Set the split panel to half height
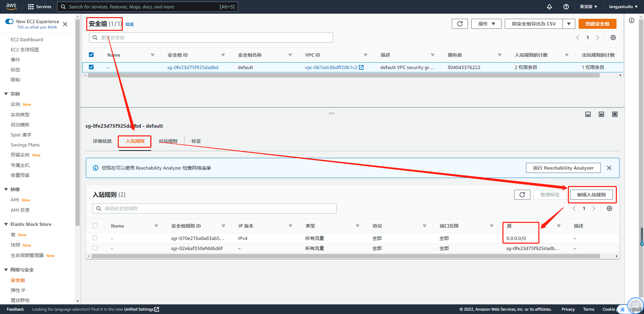The width and height of the screenshot is (644, 314). coord(601,114)
